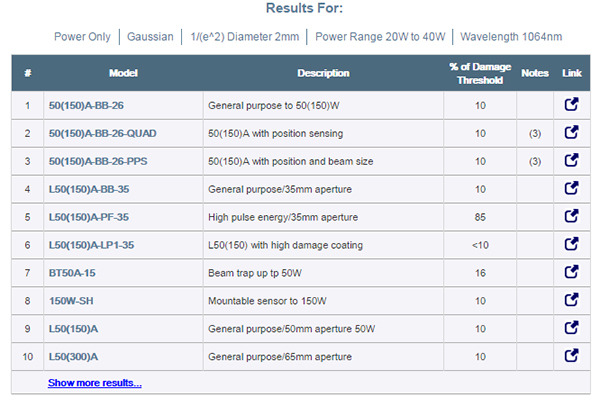Expand list with Show more results
Image resolution: width=600 pixels, height=407 pixels.
(94, 383)
